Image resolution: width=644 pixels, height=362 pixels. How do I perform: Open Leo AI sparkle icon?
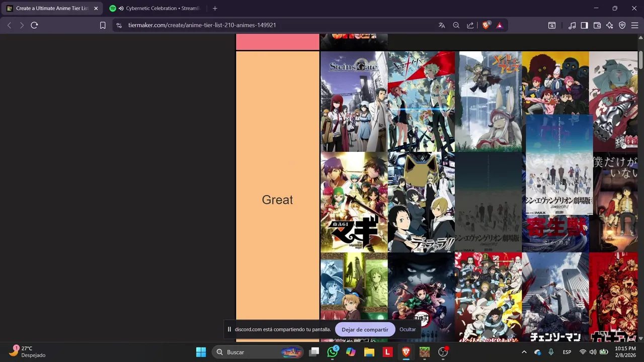coord(610,25)
